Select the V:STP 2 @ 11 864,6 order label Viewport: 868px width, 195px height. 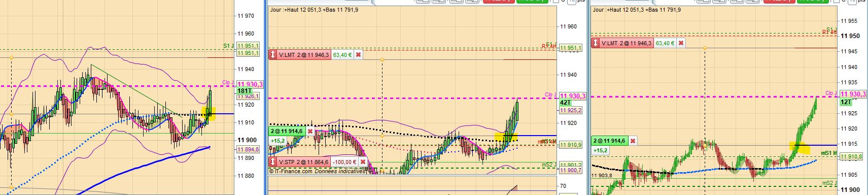tap(304, 162)
